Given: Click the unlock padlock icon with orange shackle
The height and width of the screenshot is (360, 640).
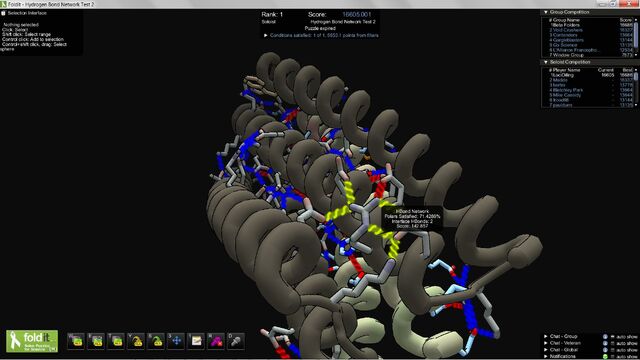Looking at the screenshot, I should (136, 341).
